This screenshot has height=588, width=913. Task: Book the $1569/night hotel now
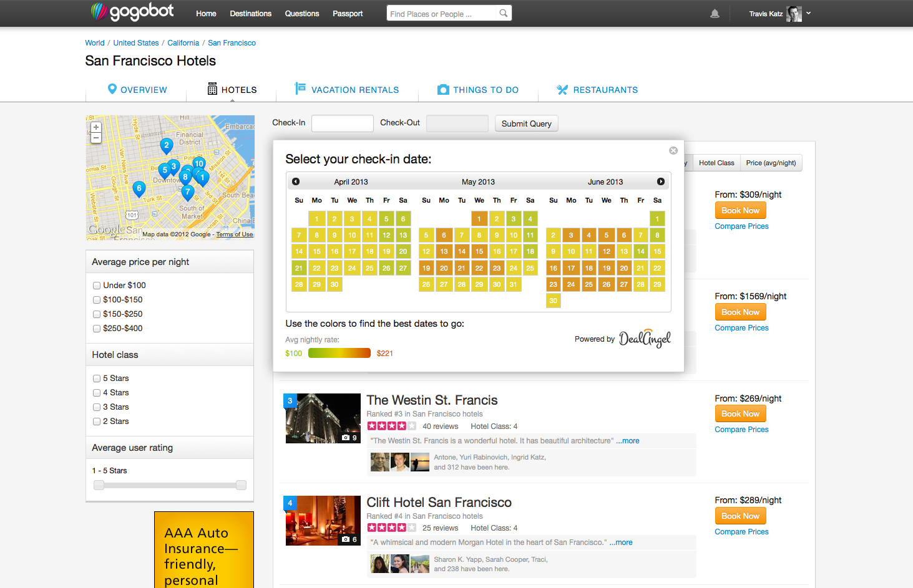tap(740, 312)
